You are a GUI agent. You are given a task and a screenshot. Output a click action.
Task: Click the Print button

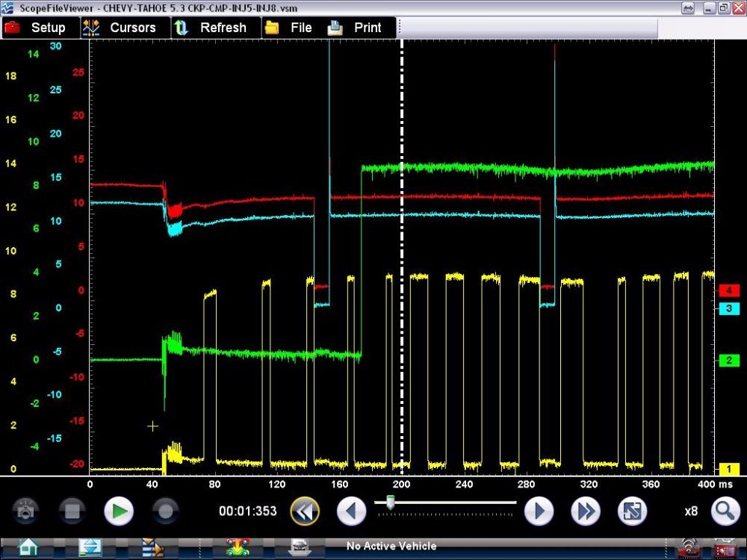coord(357,28)
